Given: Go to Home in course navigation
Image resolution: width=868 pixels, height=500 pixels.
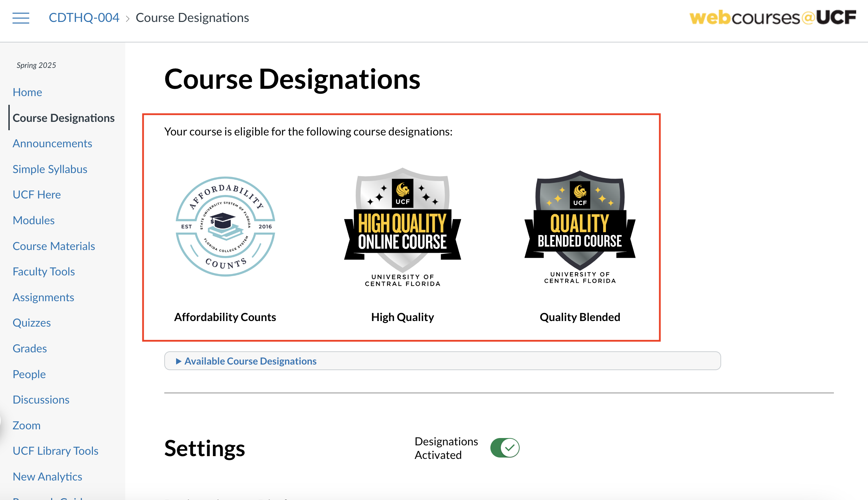Looking at the screenshot, I should [x=27, y=92].
